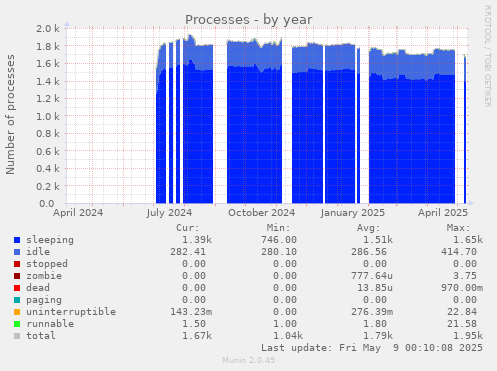Click the 'dead' legend label

(38, 288)
